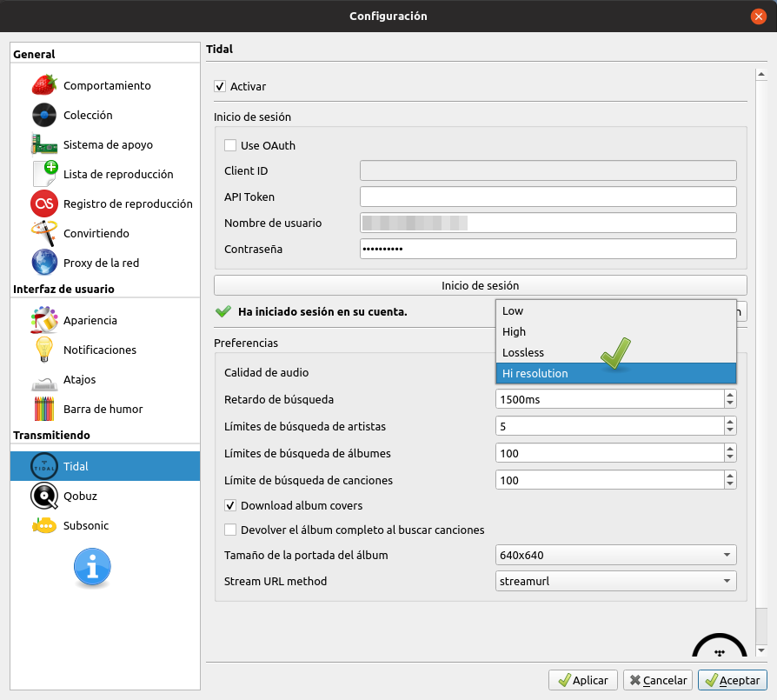
Task: Click the sound card Sistema de apoyo icon
Action: click(x=44, y=144)
